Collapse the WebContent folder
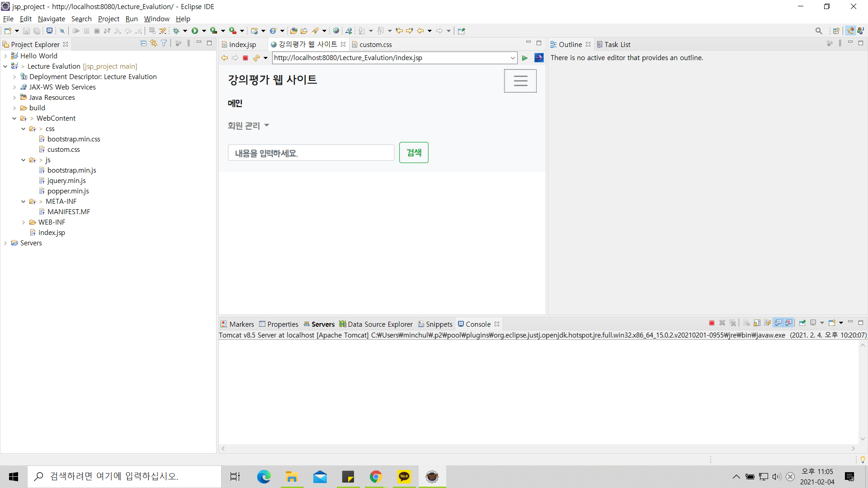Viewport: 868px width, 488px height. [x=14, y=118]
